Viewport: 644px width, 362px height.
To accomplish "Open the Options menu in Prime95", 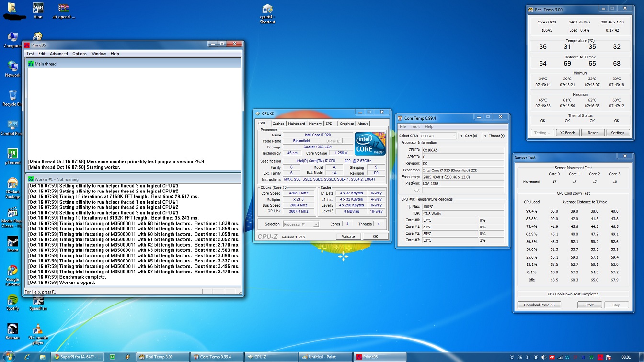I will point(80,54).
